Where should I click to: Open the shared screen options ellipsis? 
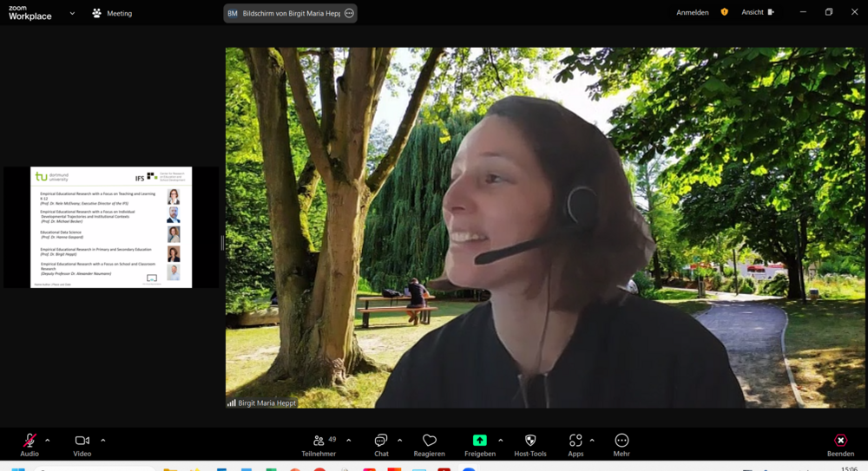[349, 13]
